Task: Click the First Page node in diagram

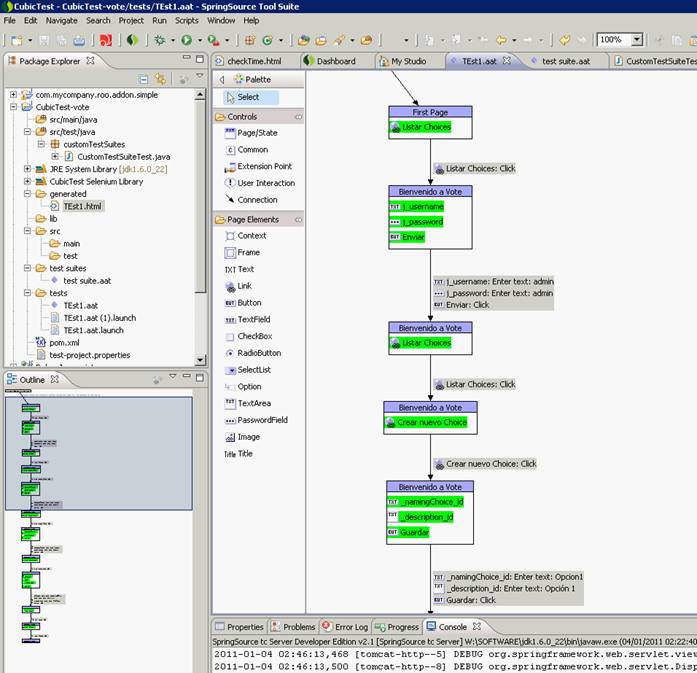Action: coord(430,113)
